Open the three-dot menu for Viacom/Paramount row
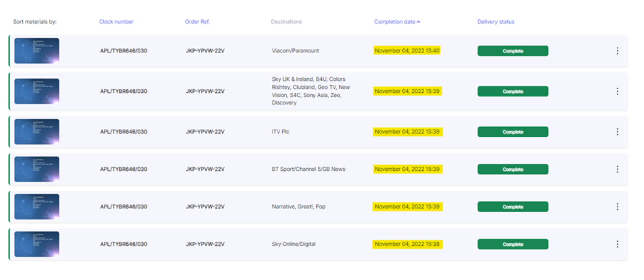Image resolution: width=644 pixels, height=280 pixels. [x=617, y=51]
